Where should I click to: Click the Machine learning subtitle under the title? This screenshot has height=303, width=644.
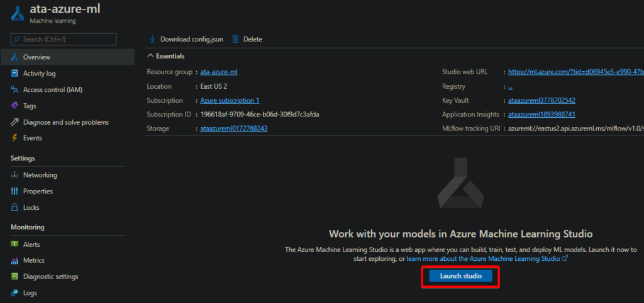coord(53,21)
